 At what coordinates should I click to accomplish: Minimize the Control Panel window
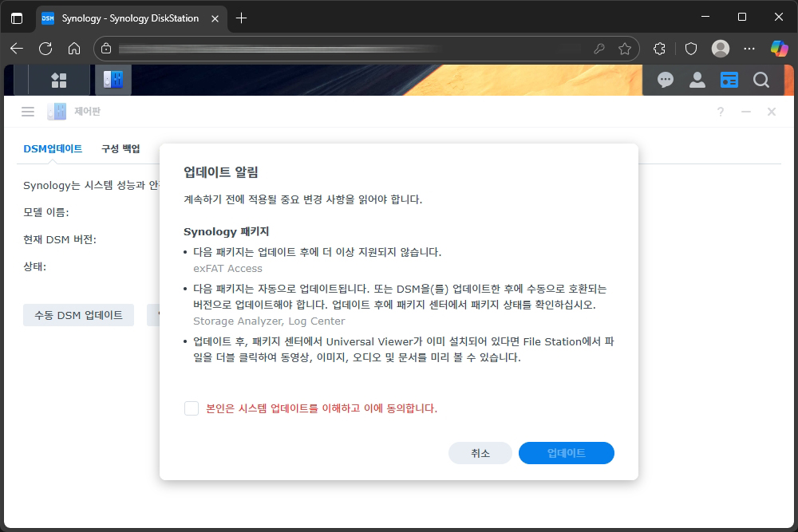coord(746,112)
